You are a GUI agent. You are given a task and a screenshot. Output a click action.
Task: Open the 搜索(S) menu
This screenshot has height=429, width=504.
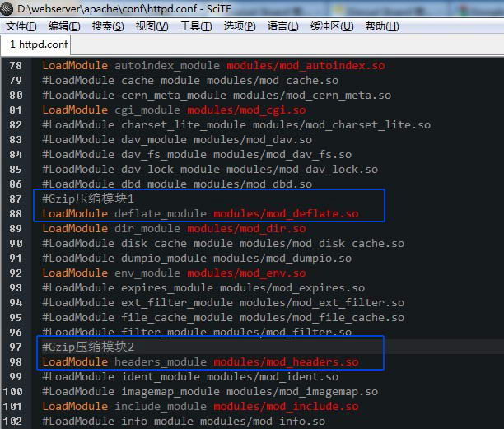coord(108,26)
